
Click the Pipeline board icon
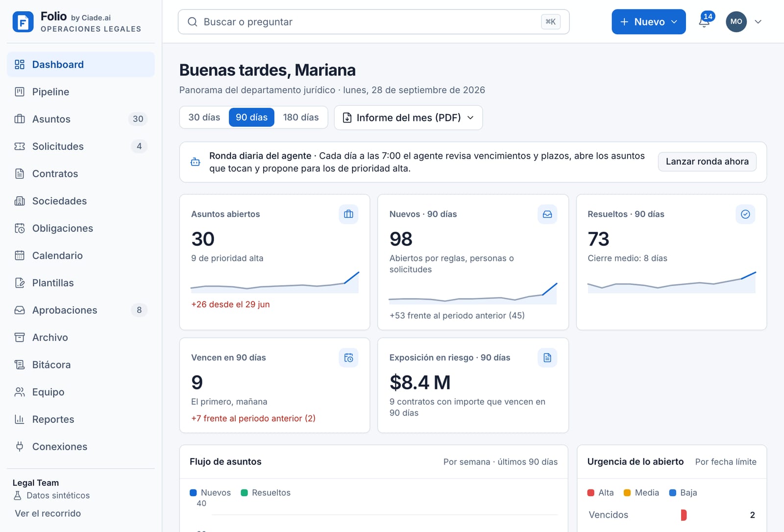pyautogui.click(x=20, y=92)
